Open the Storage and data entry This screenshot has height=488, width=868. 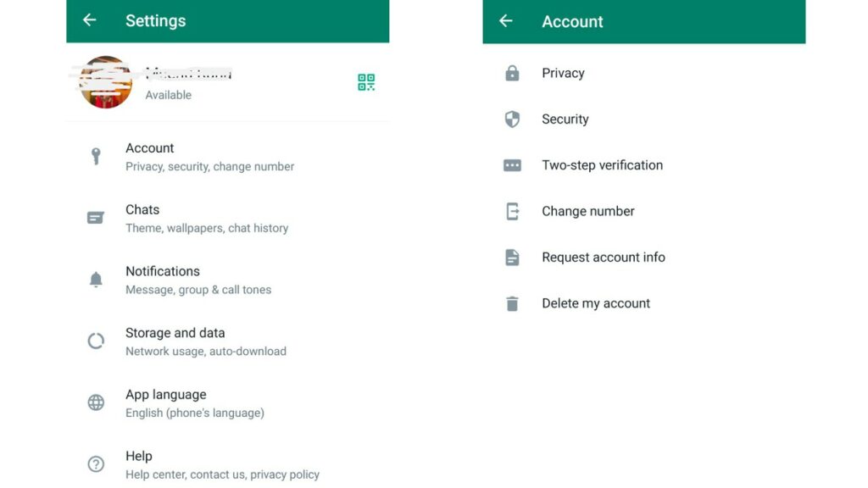click(205, 341)
